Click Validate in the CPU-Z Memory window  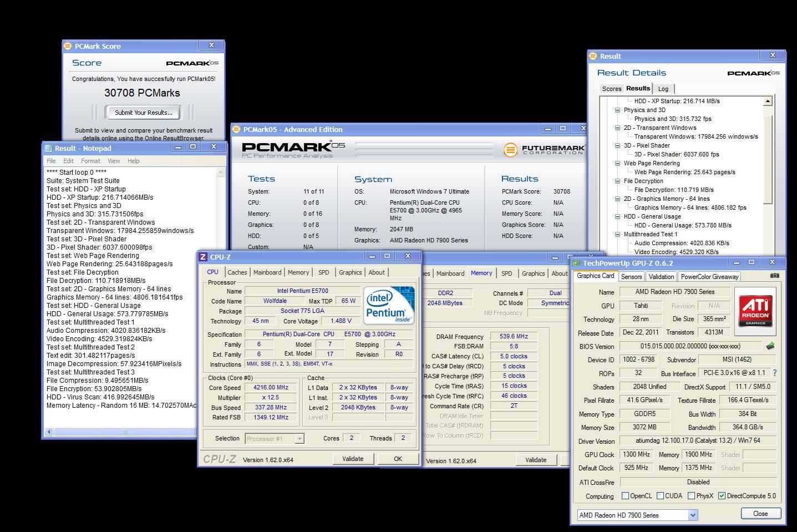(536, 460)
